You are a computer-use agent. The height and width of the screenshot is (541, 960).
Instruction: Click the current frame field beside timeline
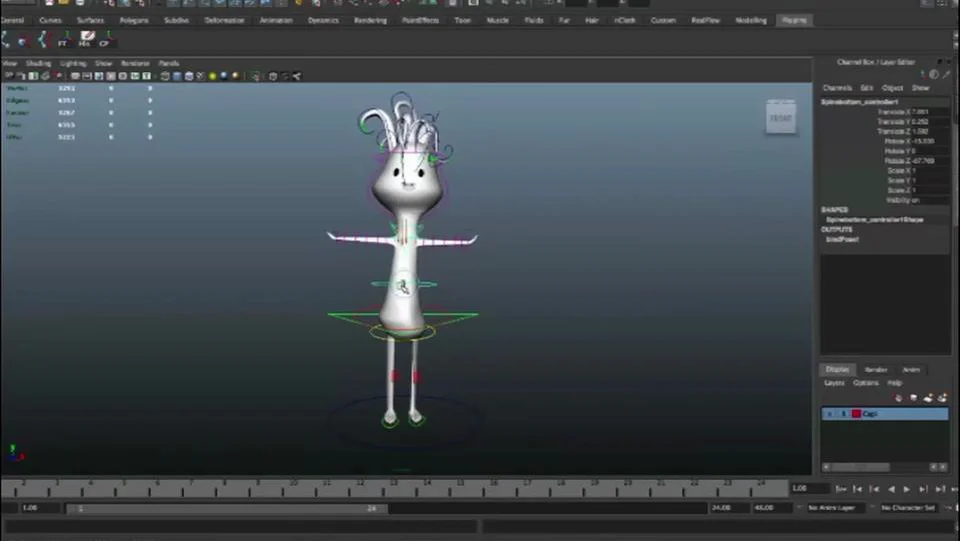pyautogui.click(x=809, y=488)
